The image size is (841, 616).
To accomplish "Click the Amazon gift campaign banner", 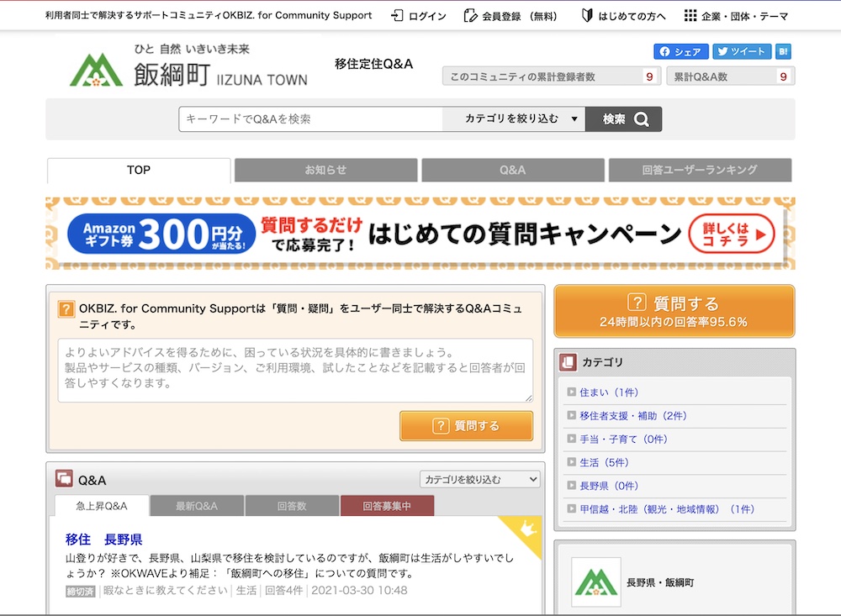I will click(x=420, y=234).
